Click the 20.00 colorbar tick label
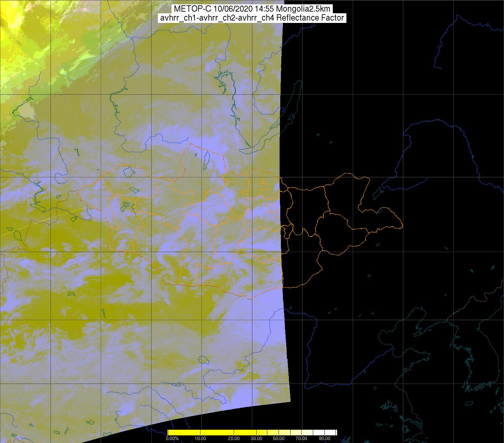504x443 pixels. click(234, 439)
